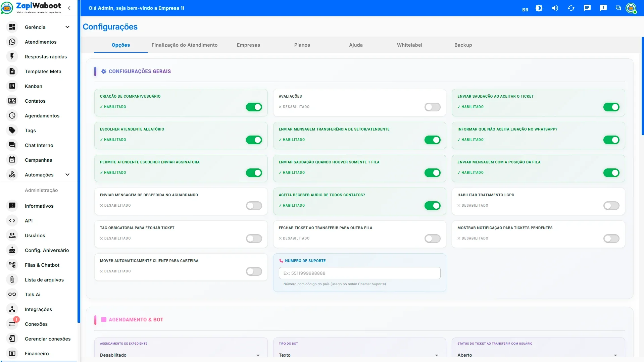
Task: Open Financeiro in the sidebar
Action: tap(39, 353)
